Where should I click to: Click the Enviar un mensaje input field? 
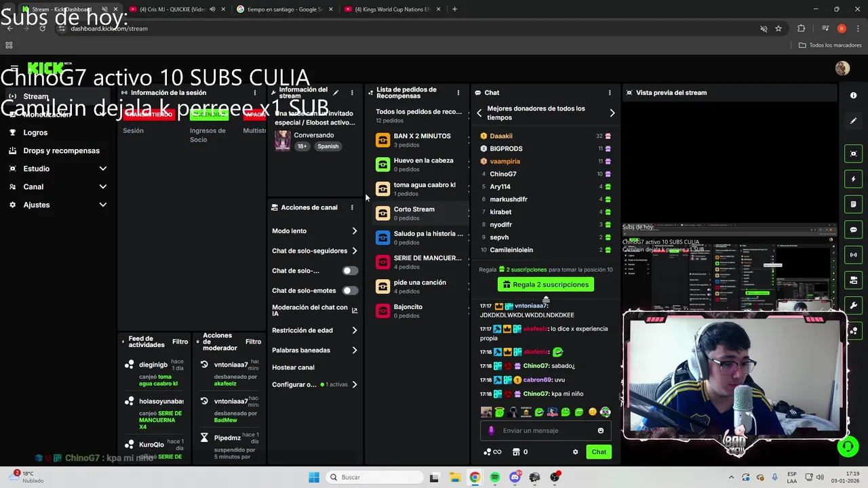coord(546,430)
